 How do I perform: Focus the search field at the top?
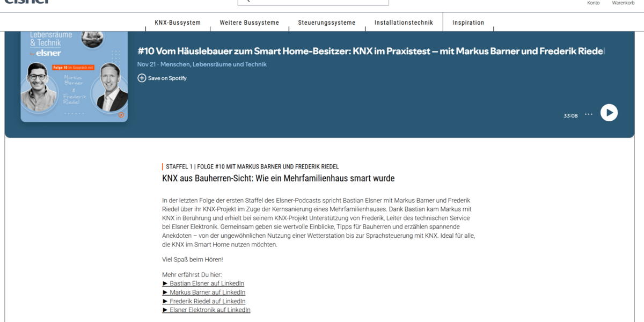313,2
